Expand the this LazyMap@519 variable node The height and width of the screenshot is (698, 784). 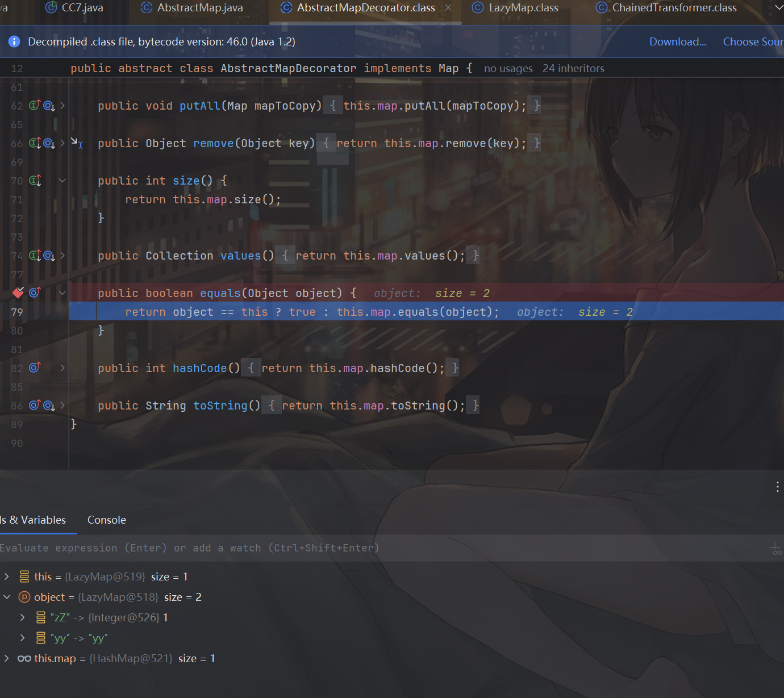coord(7,576)
